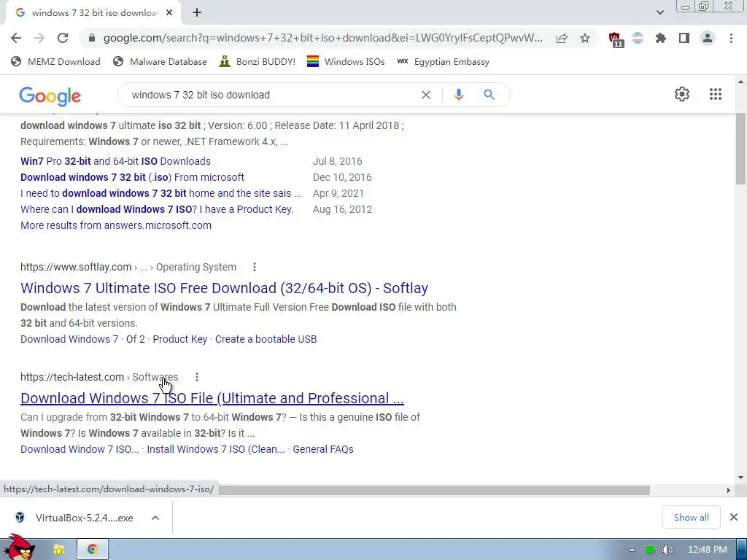Open the Bonzi BUDDY! bookmark
The width and height of the screenshot is (747, 560).
pos(258,62)
